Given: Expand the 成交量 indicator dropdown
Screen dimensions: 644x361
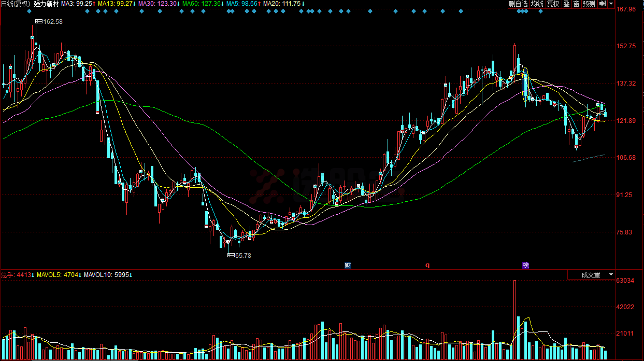Looking at the screenshot, I should [611, 275].
